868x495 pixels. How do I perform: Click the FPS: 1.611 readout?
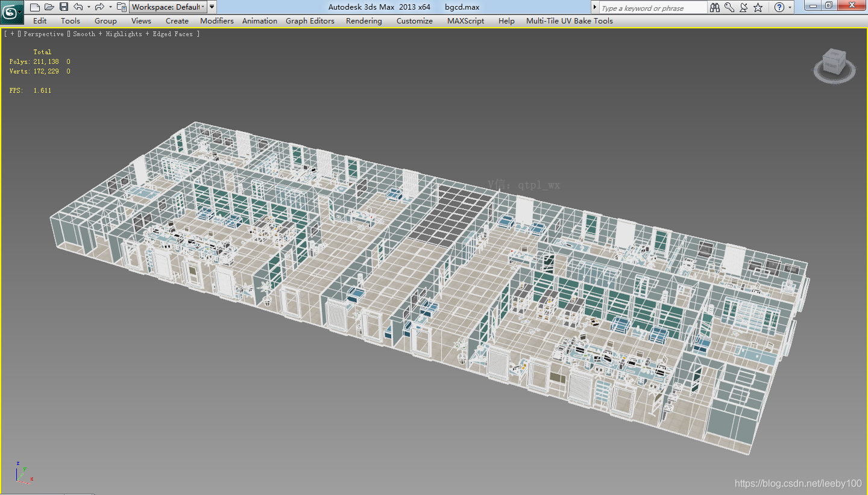pos(30,90)
